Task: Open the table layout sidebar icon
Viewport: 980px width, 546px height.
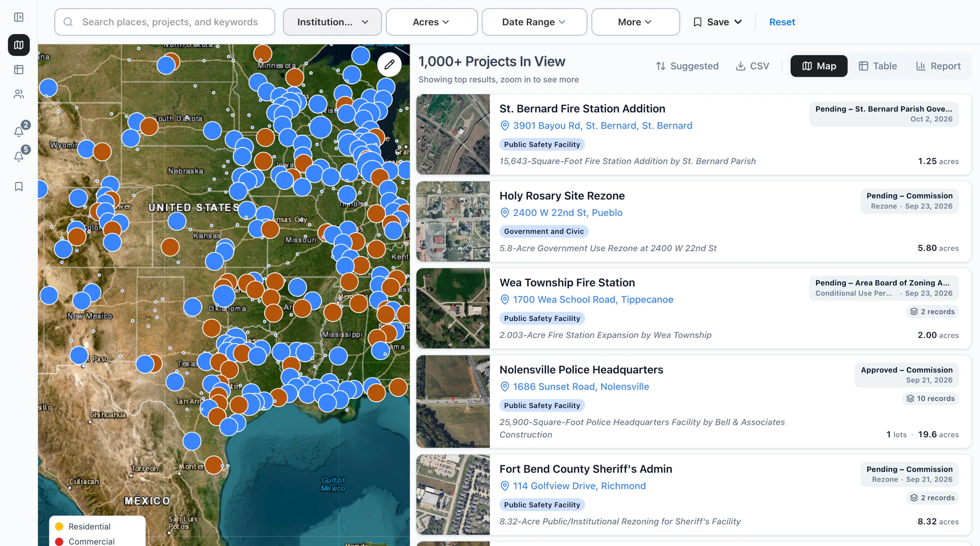Action: point(19,70)
